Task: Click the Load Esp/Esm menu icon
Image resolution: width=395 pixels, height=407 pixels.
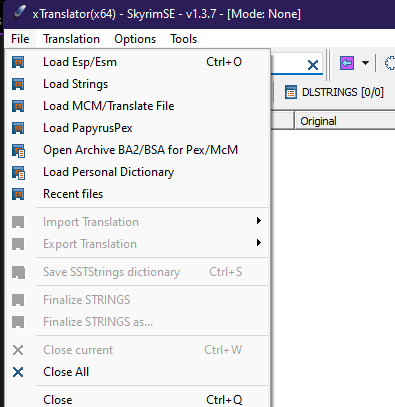Action: [x=18, y=62]
